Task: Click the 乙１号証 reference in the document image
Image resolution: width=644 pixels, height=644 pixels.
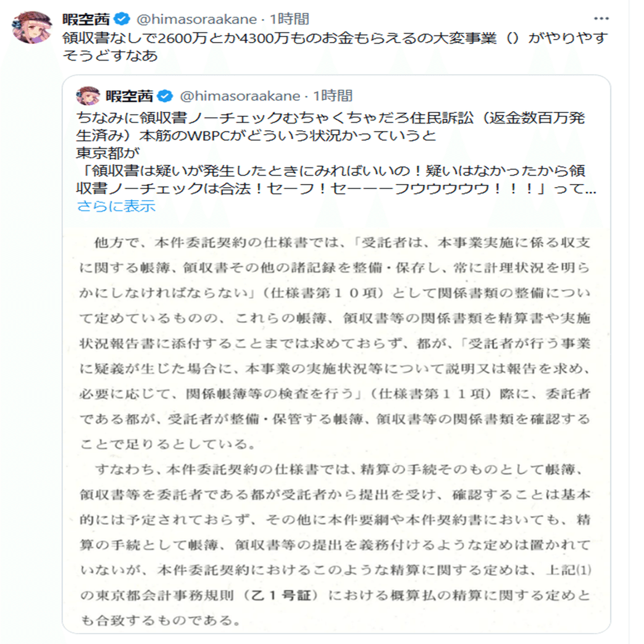Action: (280, 596)
